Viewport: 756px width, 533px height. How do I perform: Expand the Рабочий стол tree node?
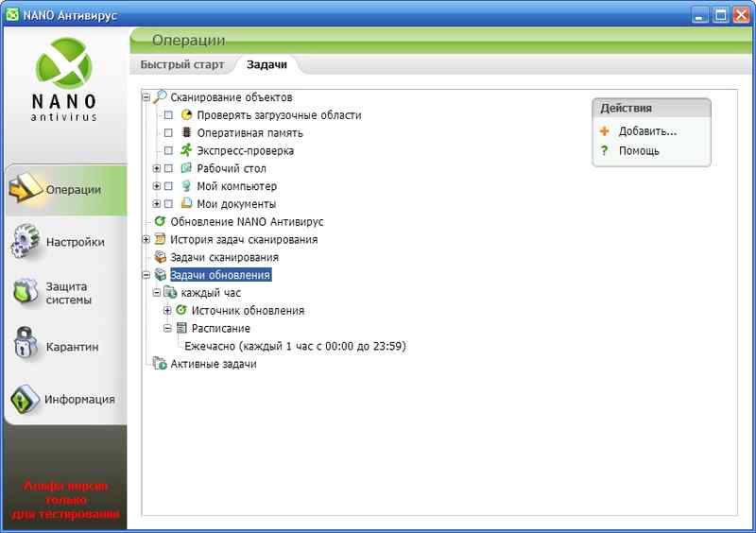[x=157, y=168]
